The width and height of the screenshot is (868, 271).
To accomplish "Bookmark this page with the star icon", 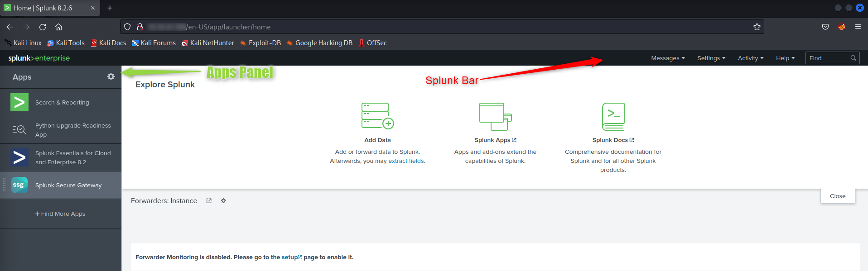I will [x=757, y=27].
